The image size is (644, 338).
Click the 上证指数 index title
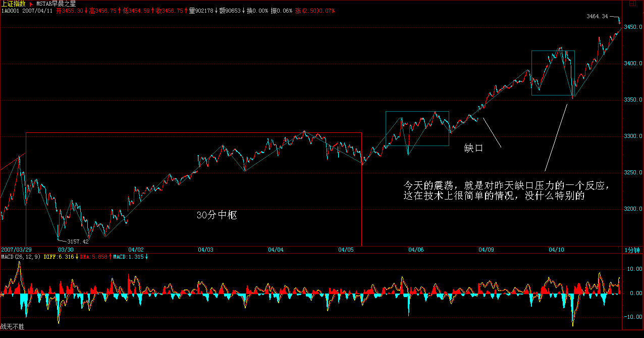pos(13,4)
